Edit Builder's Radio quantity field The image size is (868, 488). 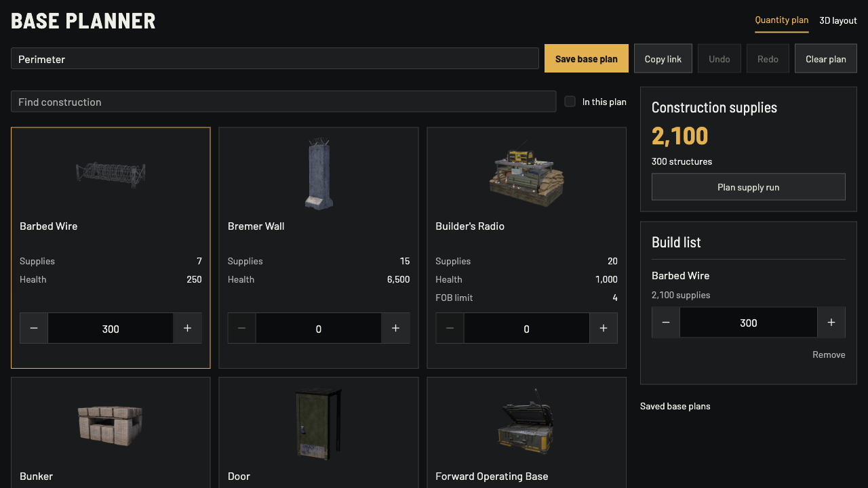tap(527, 329)
